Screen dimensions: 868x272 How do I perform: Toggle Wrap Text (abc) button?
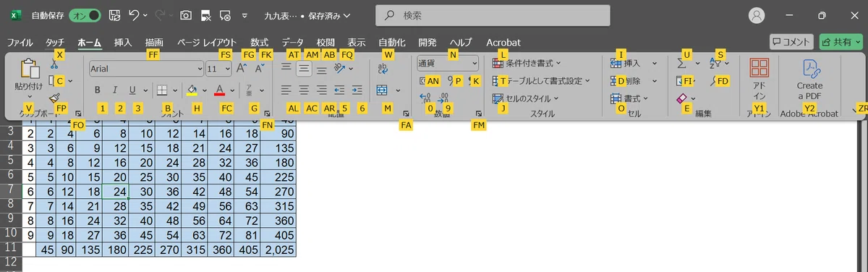[x=383, y=68]
